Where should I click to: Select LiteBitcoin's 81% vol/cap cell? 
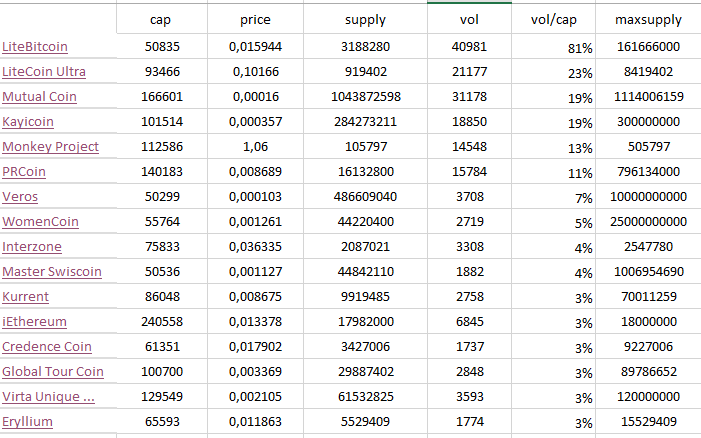556,47
